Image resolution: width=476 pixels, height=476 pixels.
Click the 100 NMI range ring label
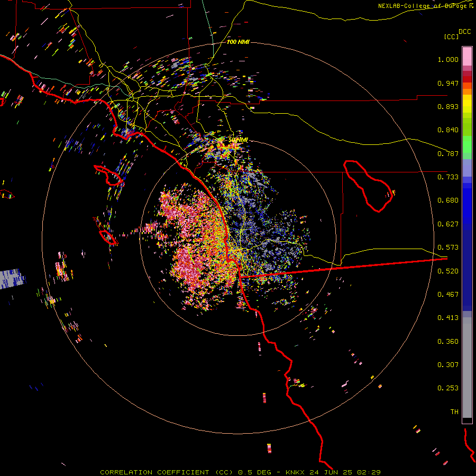239,42
